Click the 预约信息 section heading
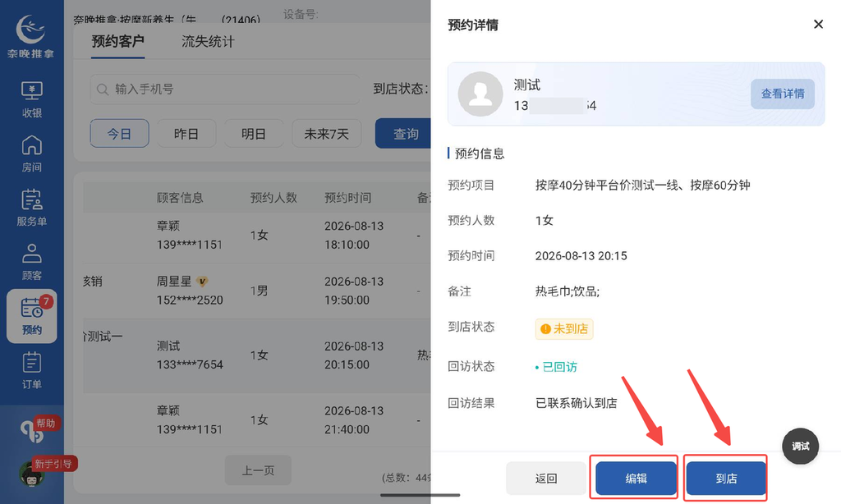The width and height of the screenshot is (841, 504). (x=480, y=153)
